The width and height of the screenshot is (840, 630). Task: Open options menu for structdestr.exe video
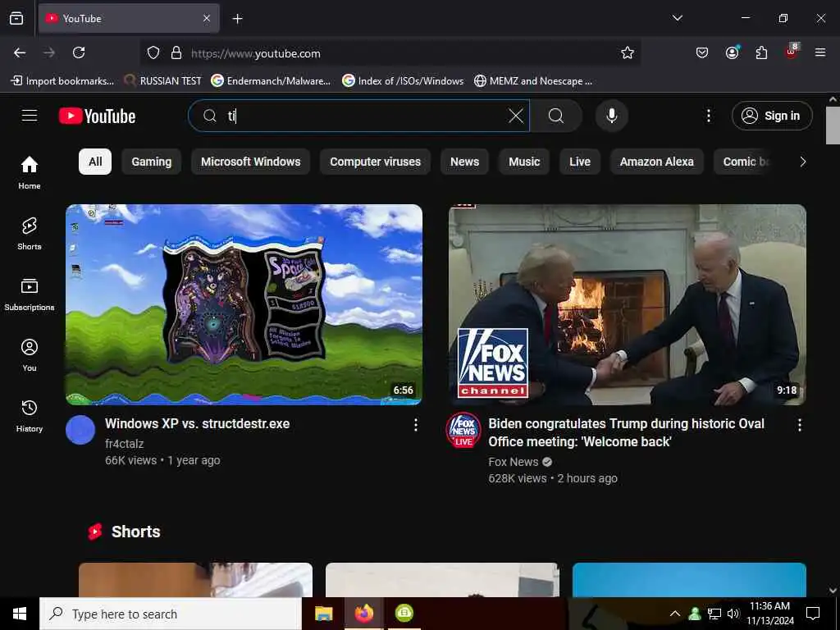click(x=416, y=426)
